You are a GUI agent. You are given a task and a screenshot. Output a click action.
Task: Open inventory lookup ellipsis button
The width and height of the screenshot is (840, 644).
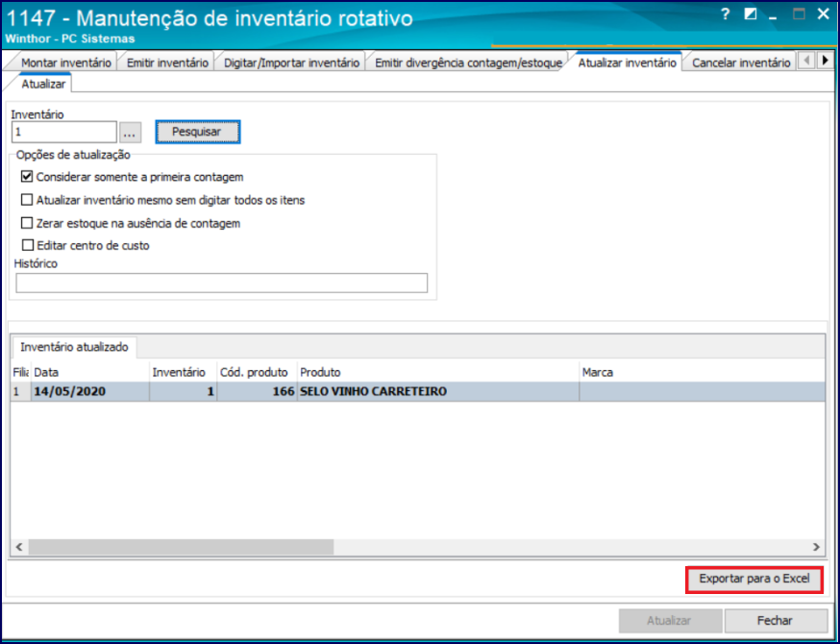coord(130,133)
